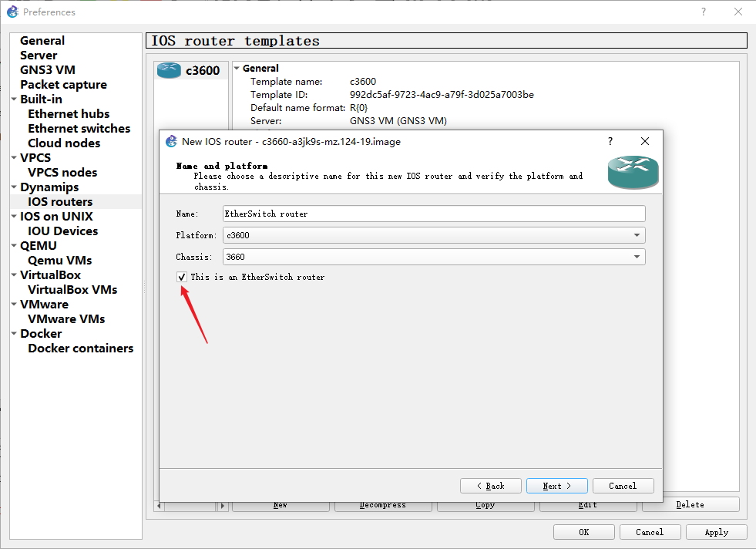Image resolution: width=756 pixels, height=549 pixels.
Task: Click the GNS3 logo in the New IOS router title bar
Action: [171, 141]
